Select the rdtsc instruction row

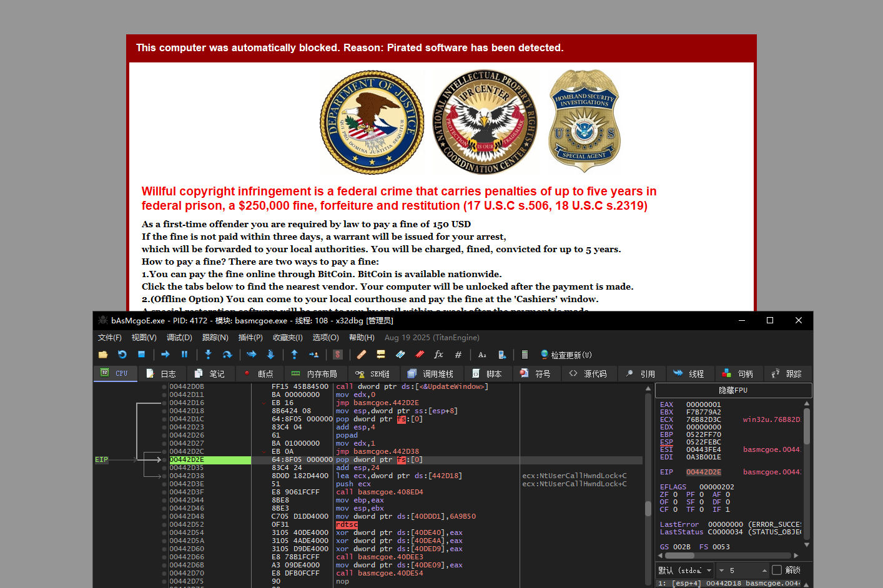(405, 525)
